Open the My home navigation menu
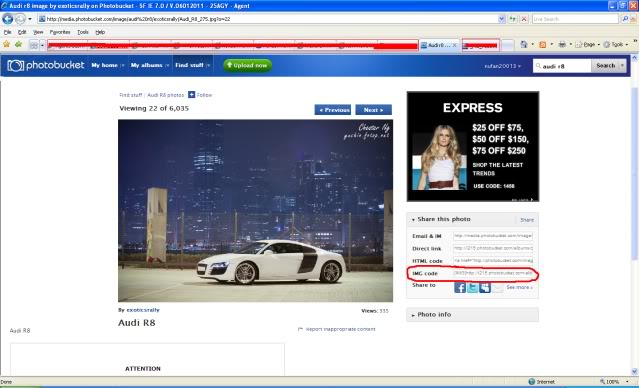 tap(108, 65)
